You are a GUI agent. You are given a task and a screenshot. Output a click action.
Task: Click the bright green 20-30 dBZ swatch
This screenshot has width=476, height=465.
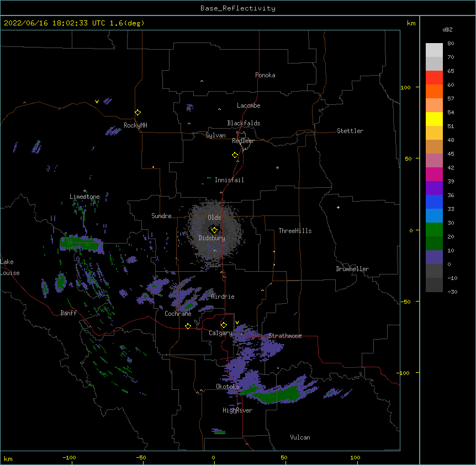434,230
